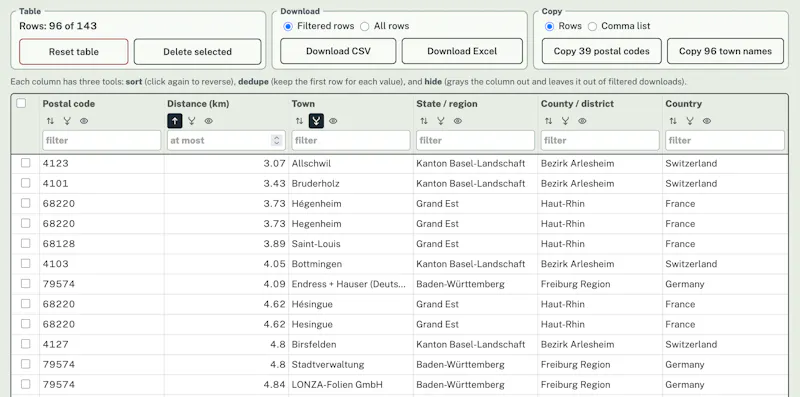Check the Bottmingen row checkbox
Image resolution: width=800 pixels, height=397 pixels.
(x=26, y=263)
